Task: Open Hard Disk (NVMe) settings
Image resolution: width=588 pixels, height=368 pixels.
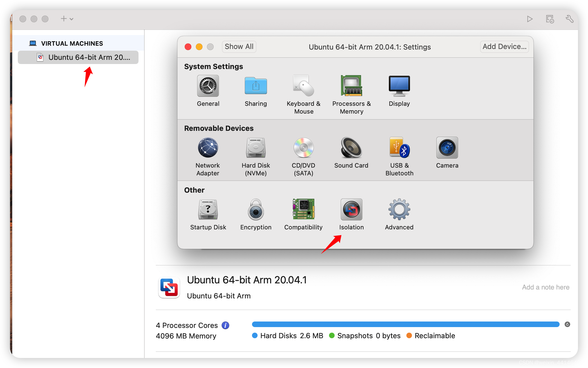Action: click(x=256, y=156)
